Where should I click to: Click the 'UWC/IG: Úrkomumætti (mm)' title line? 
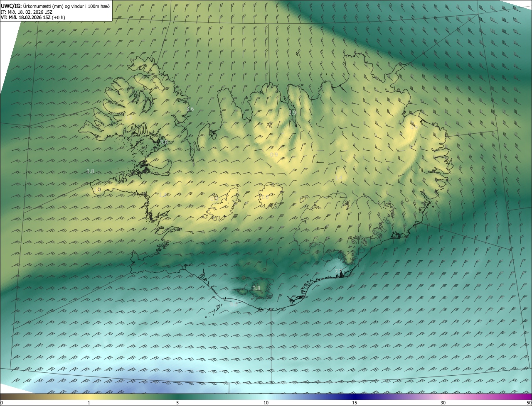click(x=55, y=6)
